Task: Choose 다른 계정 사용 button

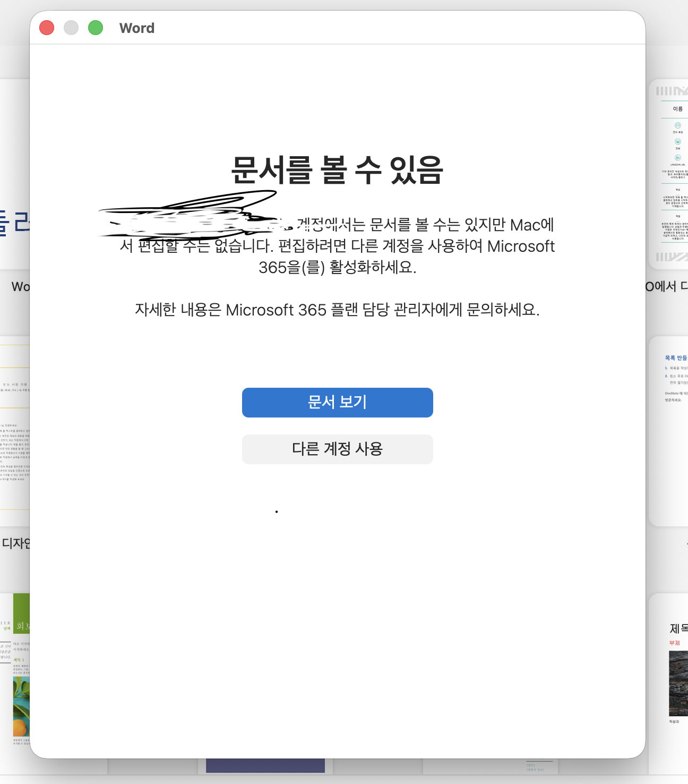Action: pos(337,449)
